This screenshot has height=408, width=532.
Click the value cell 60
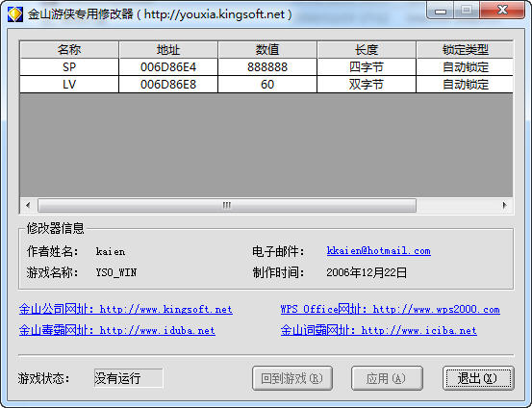pyautogui.click(x=267, y=84)
